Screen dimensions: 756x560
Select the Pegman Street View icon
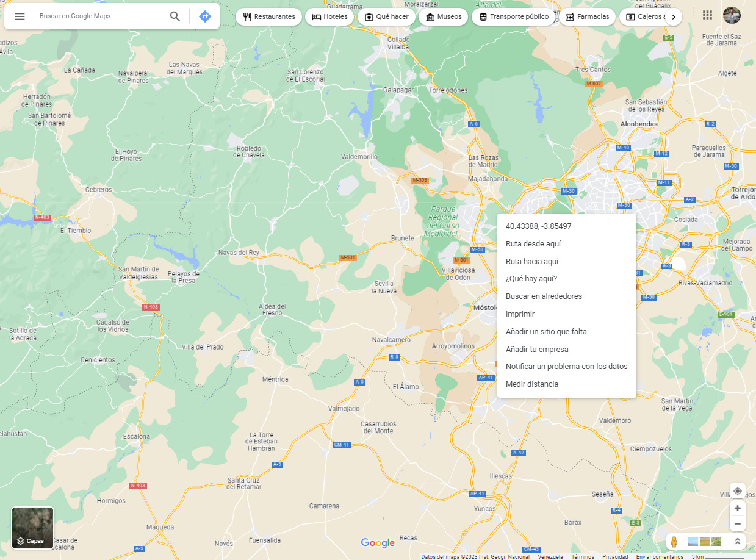[x=674, y=541]
